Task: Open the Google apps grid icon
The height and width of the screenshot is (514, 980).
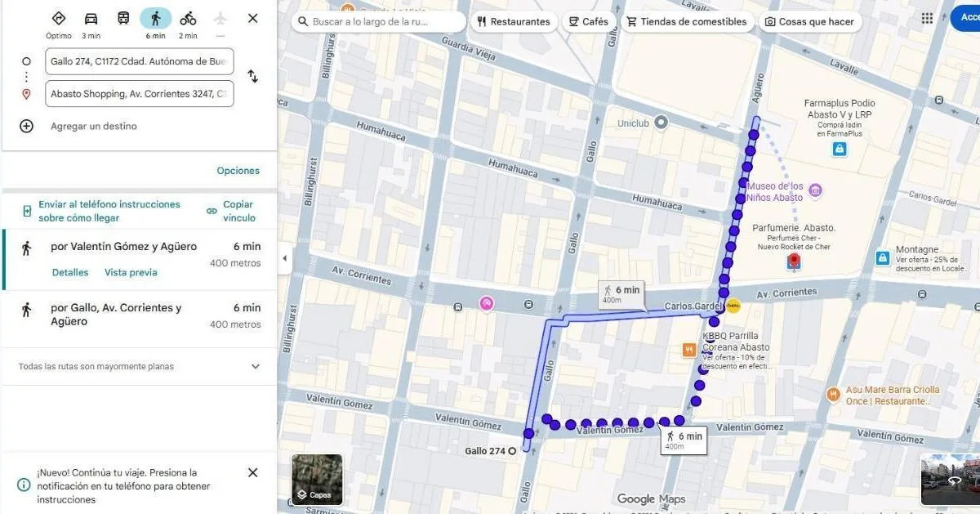Action: click(927, 19)
